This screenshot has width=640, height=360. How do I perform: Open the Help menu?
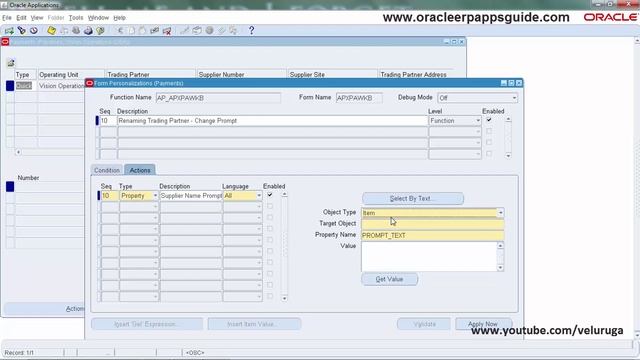(x=119, y=18)
